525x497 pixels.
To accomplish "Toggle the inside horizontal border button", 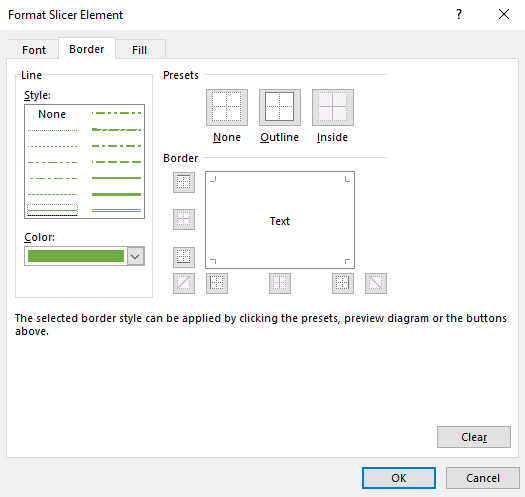I will point(184,219).
